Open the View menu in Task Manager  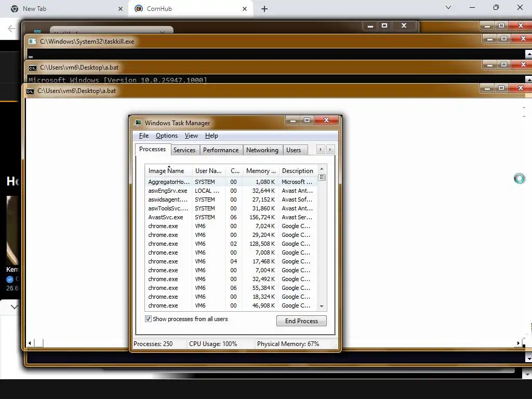coord(191,136)
